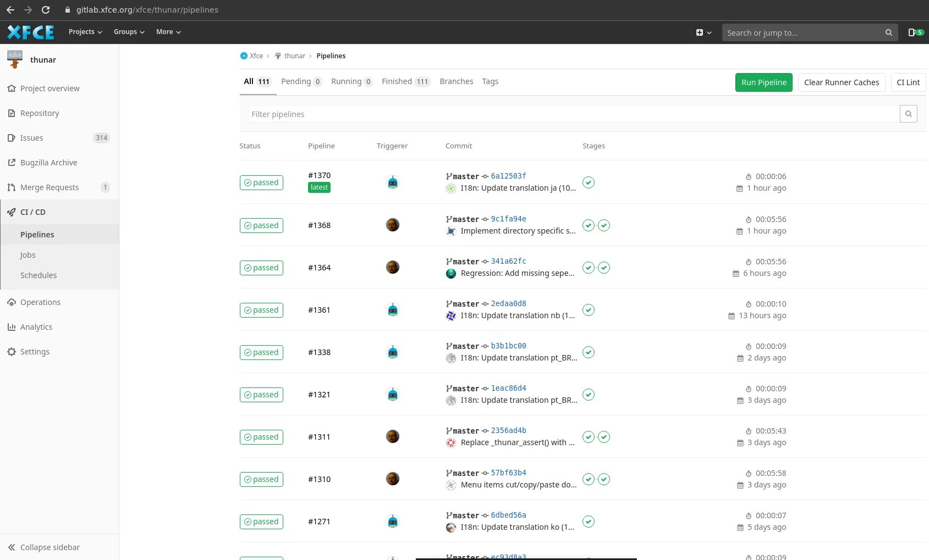Open commit link 9c1fa94e
Screen dimensions: 929x560
(509, 219)
